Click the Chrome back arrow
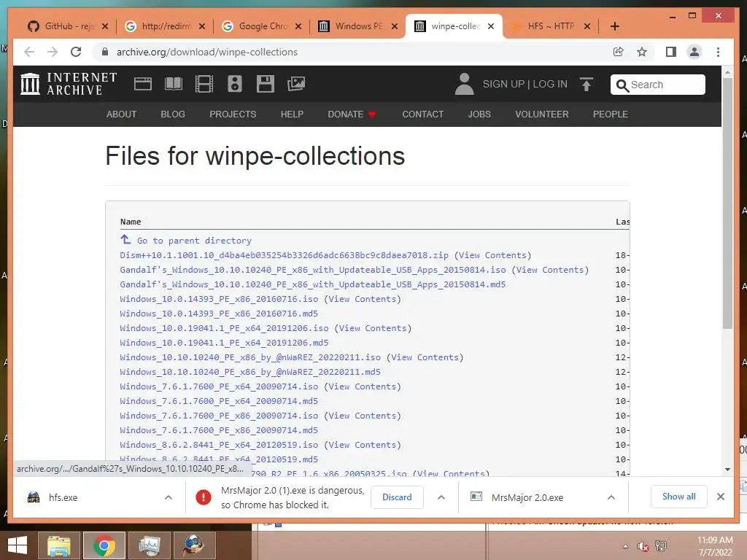 [x=29, y=52]
